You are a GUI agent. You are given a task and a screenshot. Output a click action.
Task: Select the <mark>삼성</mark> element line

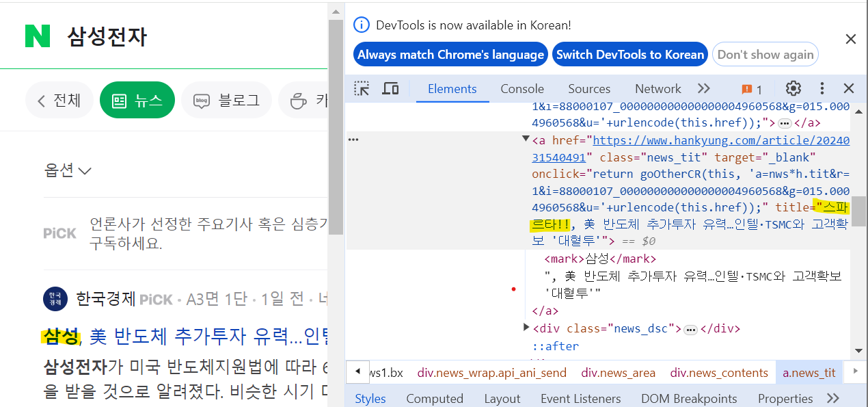click(x=600, y=259)
